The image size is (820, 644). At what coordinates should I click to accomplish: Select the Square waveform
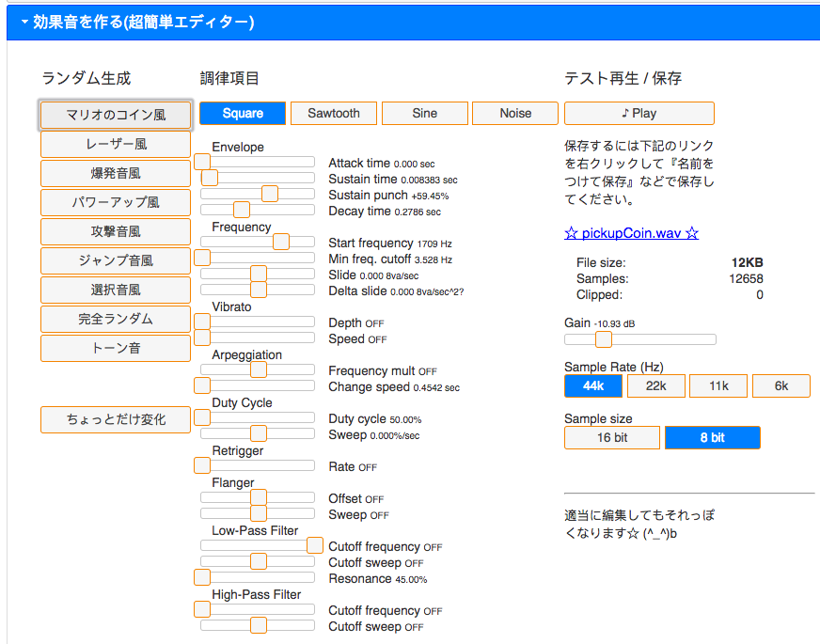click(243, 114)
